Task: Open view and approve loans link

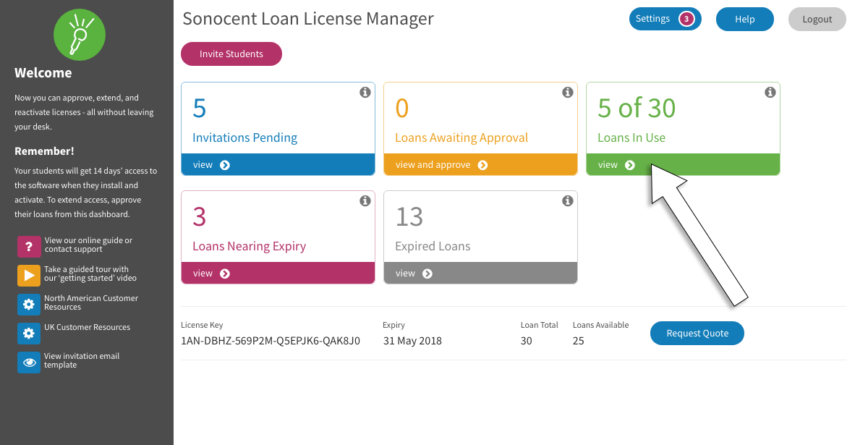Action: 480,165
